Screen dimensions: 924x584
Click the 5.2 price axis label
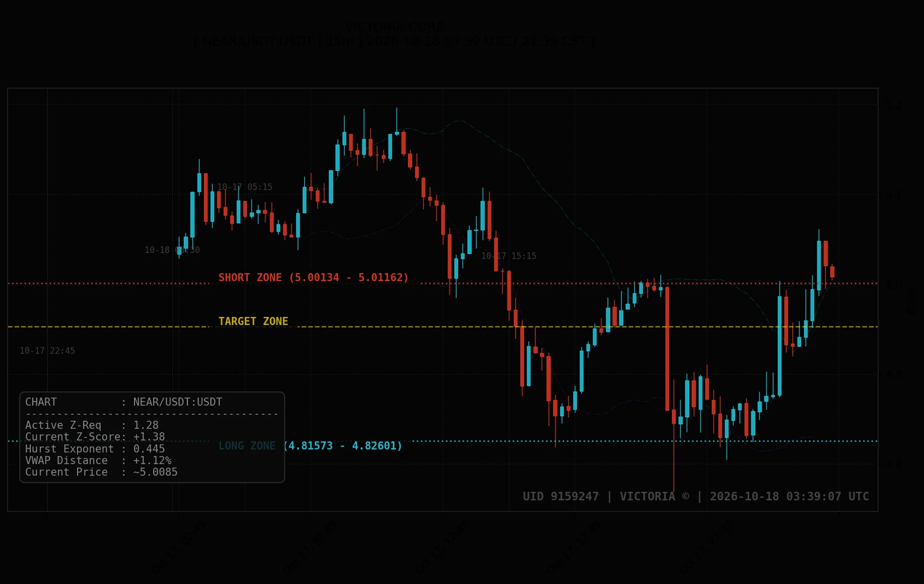point(894,105)
